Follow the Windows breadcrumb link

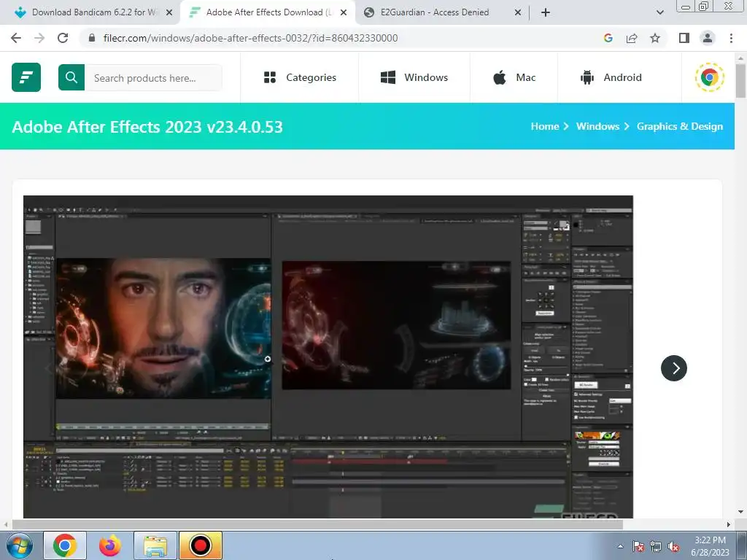[597, 126]
